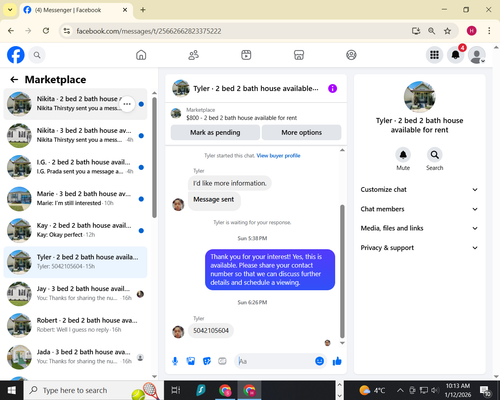
Task: Click chat messages scrollbar thumb
Action: (342, 271)
